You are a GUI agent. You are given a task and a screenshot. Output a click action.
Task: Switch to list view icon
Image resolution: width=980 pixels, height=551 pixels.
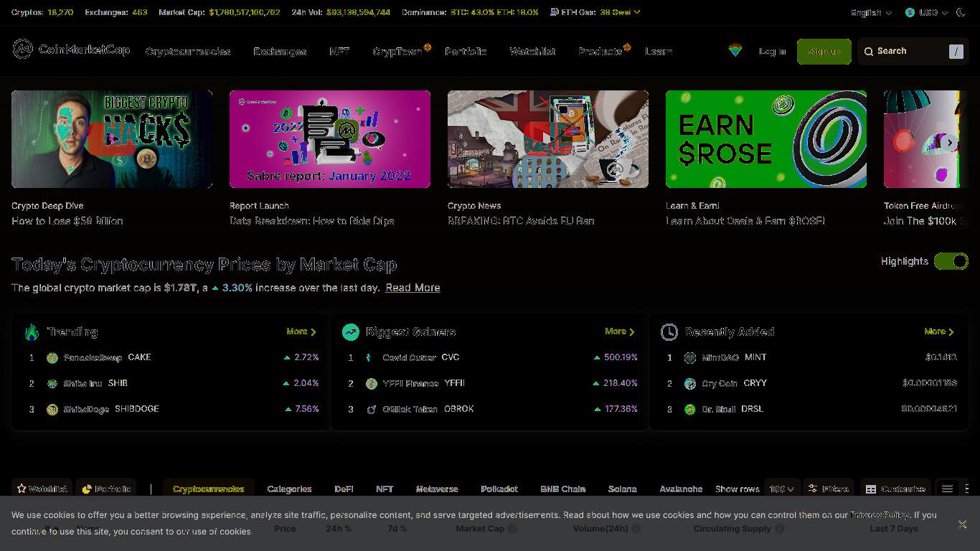(x=947, y=489)
